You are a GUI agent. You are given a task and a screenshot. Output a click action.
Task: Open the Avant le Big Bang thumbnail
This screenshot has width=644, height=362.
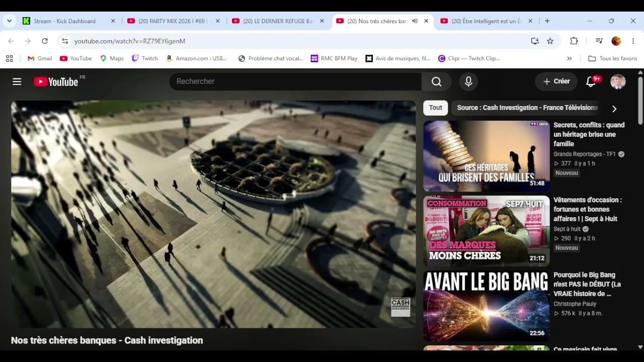(486, 306)
